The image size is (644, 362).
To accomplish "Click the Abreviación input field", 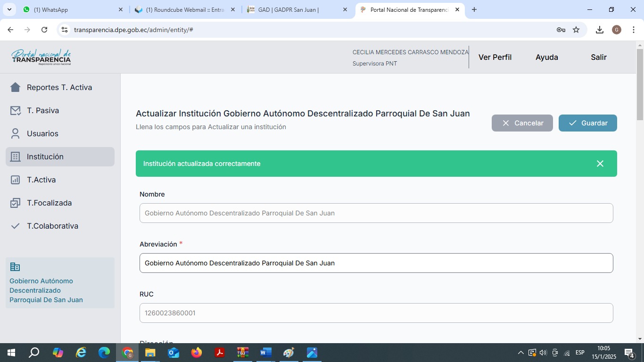I will click(376, 263).
